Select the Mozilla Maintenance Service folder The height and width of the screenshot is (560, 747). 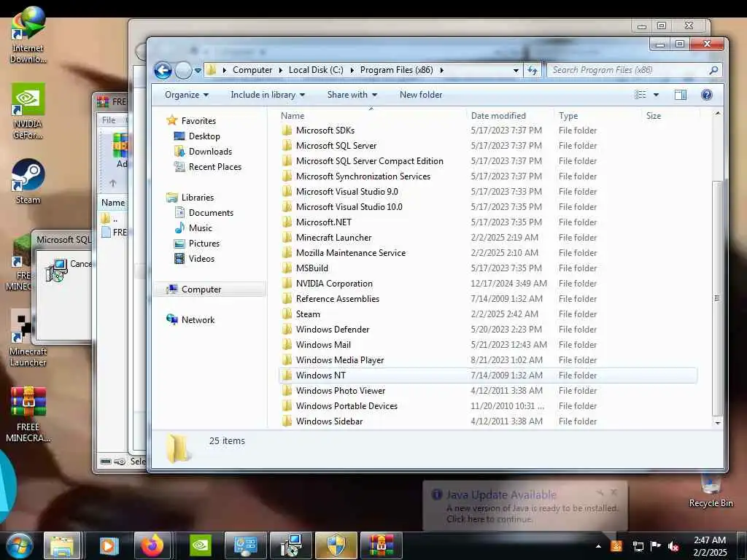coord(351,253)
